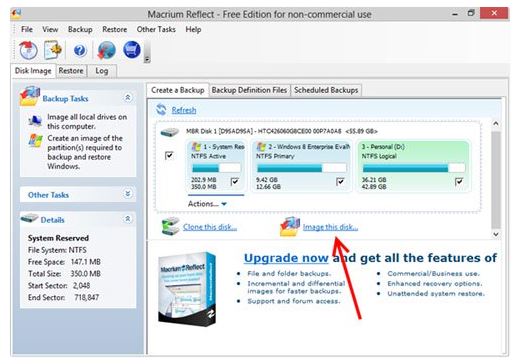
Task: Click the Details panel heading
Action: click(x=52, y=220)
